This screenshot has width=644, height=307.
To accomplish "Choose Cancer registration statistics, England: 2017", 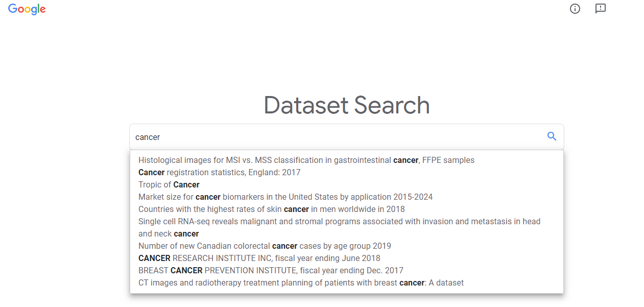I will [220, 172].
